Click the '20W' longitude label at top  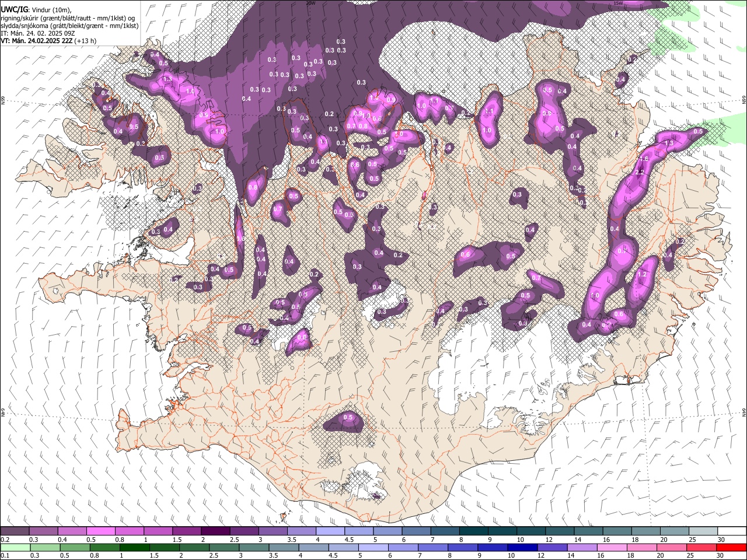[310, 3]
